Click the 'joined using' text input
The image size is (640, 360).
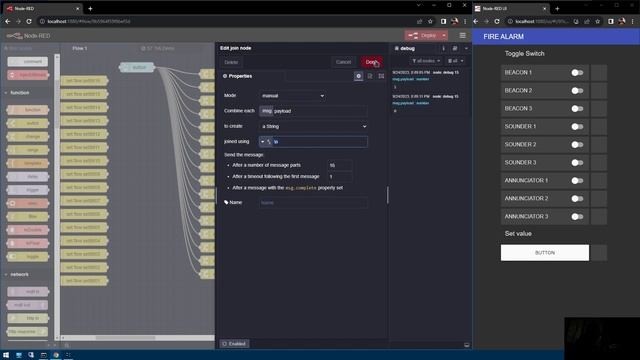[320, 142]
